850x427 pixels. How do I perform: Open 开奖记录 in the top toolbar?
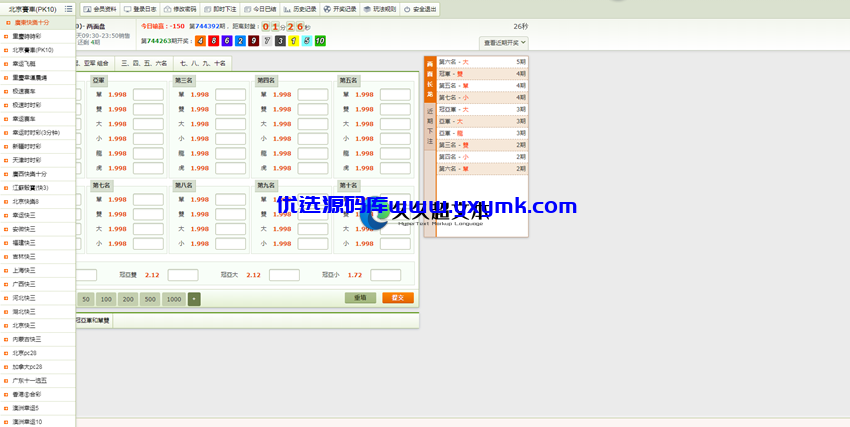click(x=340, y=9)
